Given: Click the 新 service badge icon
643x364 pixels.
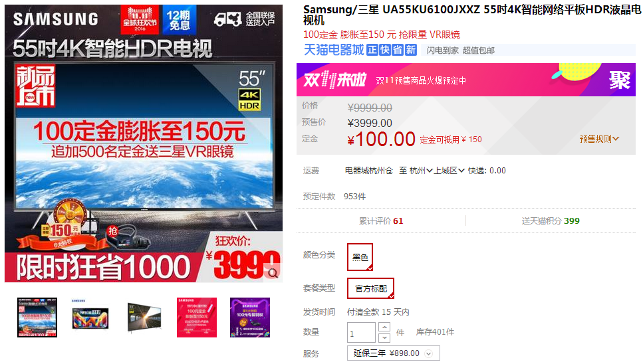Looking at the screenshot, I should click(411, 50).
